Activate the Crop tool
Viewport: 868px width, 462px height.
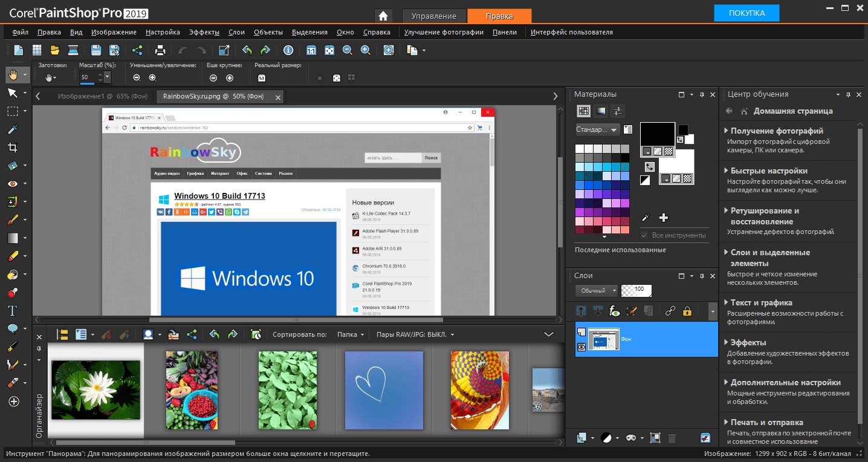(x=13, y=148)
